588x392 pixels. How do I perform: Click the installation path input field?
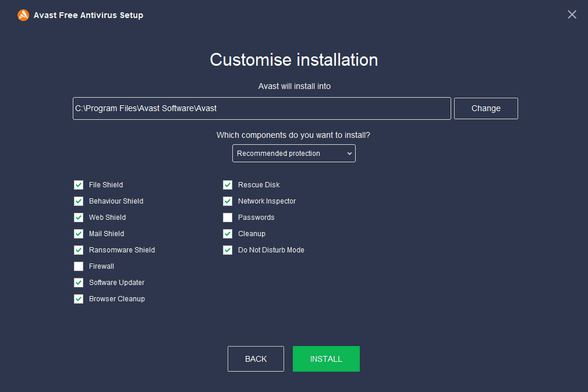(262, 108)
